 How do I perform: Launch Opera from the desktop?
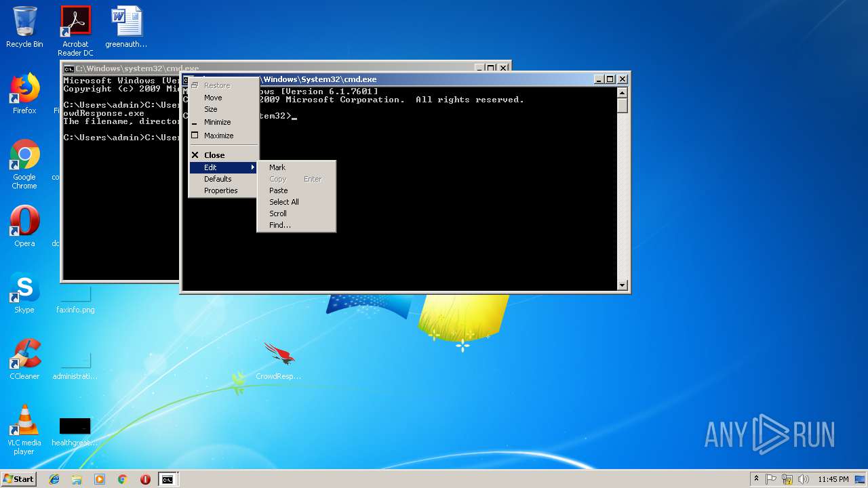pos(24,226)
